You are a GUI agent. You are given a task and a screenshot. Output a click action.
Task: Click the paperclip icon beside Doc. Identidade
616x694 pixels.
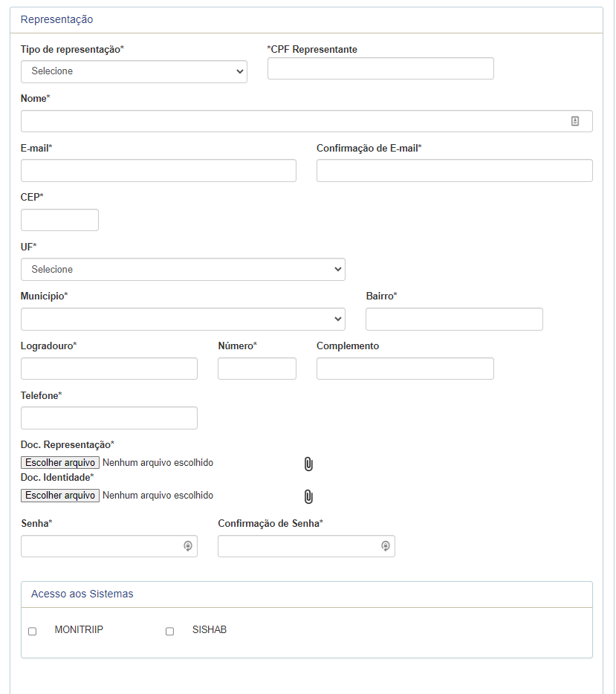[308, 496]
